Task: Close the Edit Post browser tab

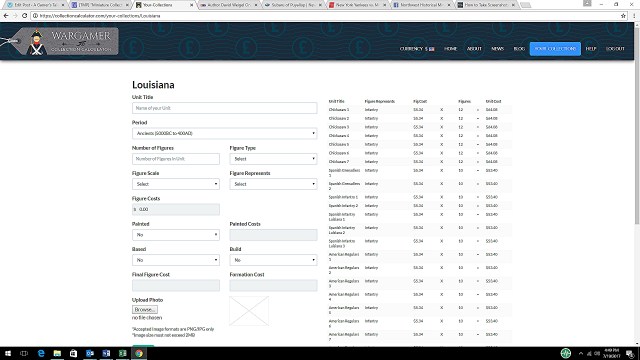Action: click(63, 5)
